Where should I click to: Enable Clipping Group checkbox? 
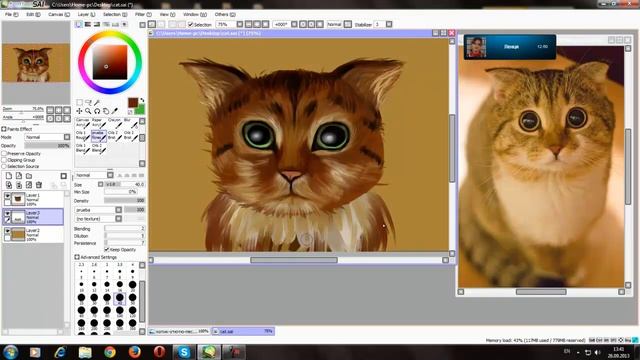click(4, 160)
